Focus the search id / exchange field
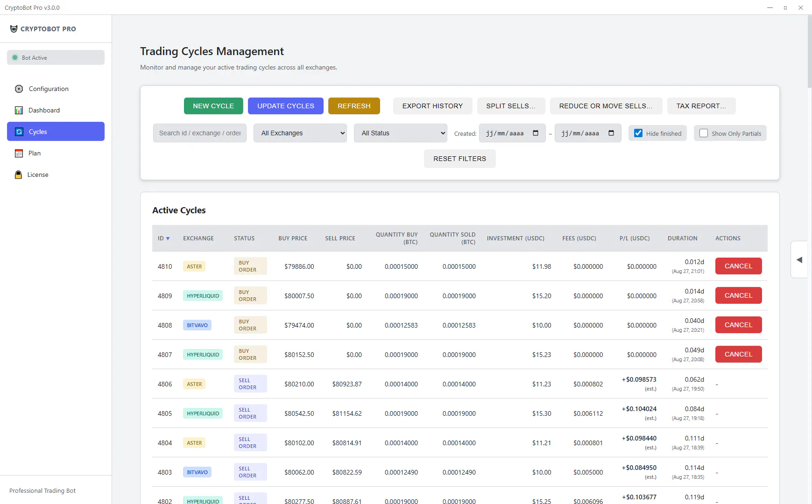 [200, 133]
